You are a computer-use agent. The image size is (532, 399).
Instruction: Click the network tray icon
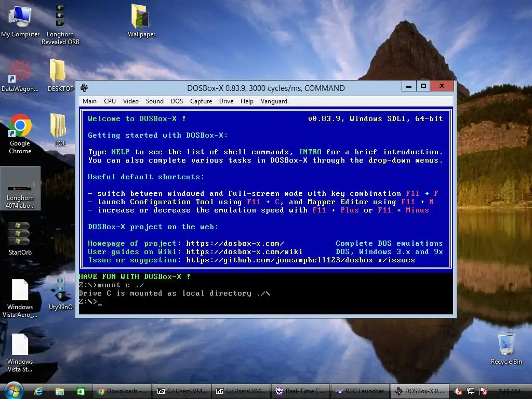(x=471, y=392)
